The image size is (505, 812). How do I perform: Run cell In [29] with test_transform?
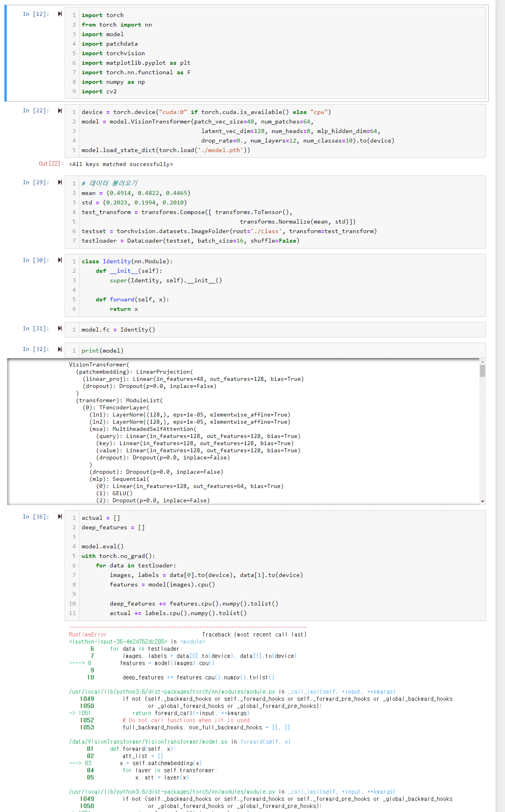pos(60,182)
